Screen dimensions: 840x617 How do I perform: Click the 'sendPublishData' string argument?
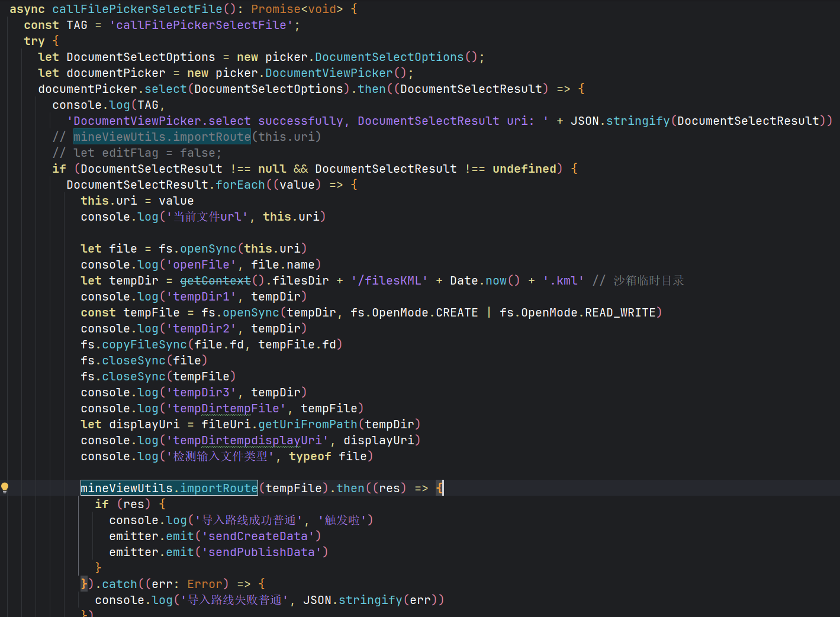point(261,552)
